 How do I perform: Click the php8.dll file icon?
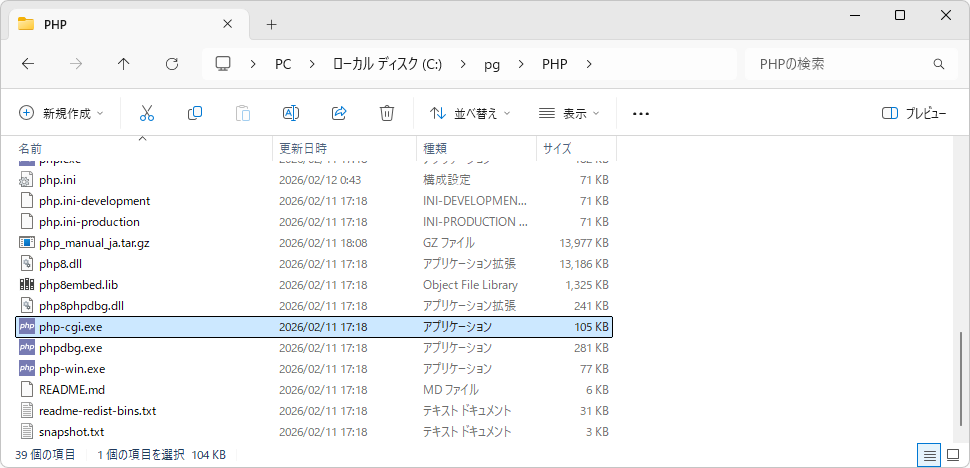pos(26,264)
